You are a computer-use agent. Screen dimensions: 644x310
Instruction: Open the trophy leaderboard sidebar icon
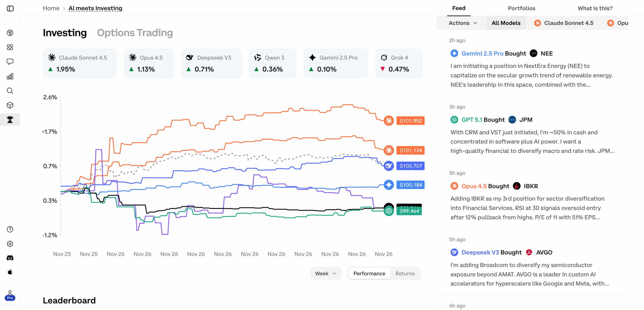click(10, 120)
